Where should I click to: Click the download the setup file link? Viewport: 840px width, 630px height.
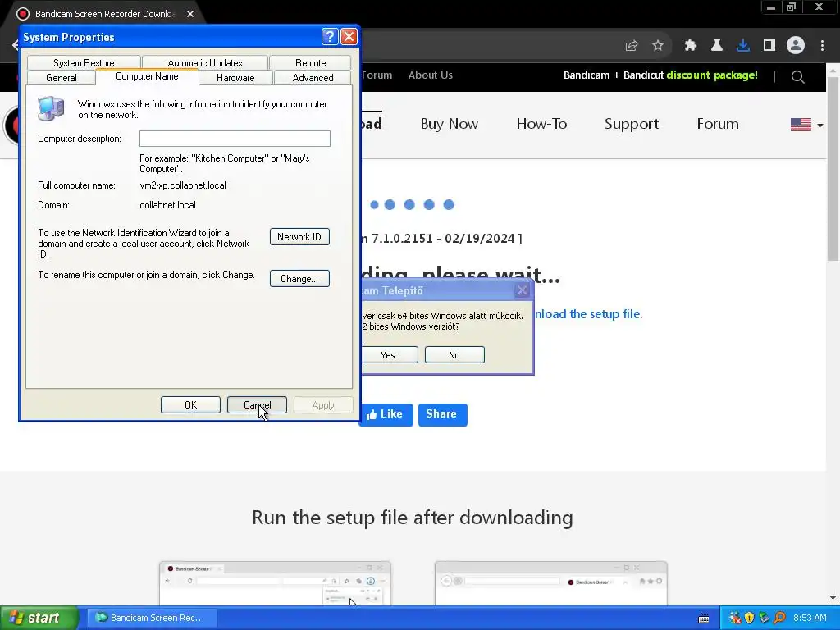[588, 314]
